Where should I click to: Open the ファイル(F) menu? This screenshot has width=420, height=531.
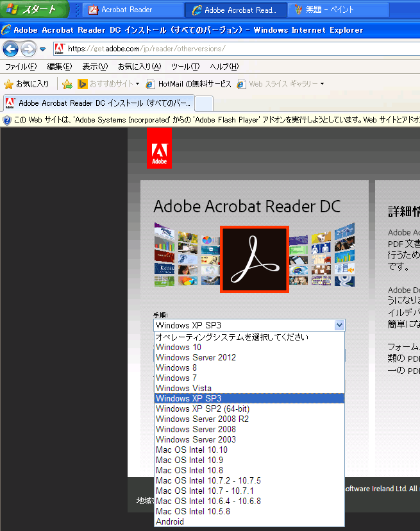(21, 67)
